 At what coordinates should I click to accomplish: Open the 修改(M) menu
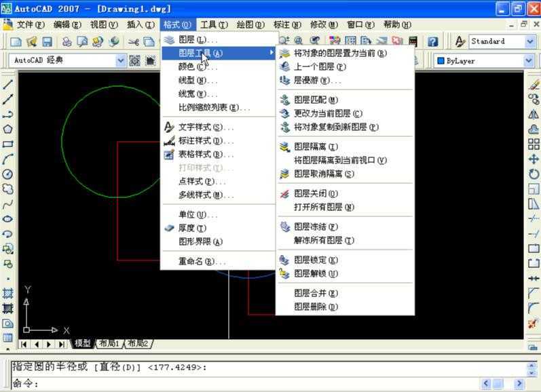pos(324,25)
